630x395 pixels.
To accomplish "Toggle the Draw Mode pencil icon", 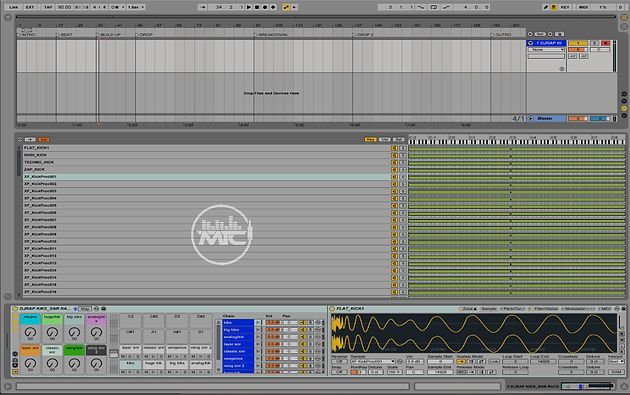I will pos(546,7).
